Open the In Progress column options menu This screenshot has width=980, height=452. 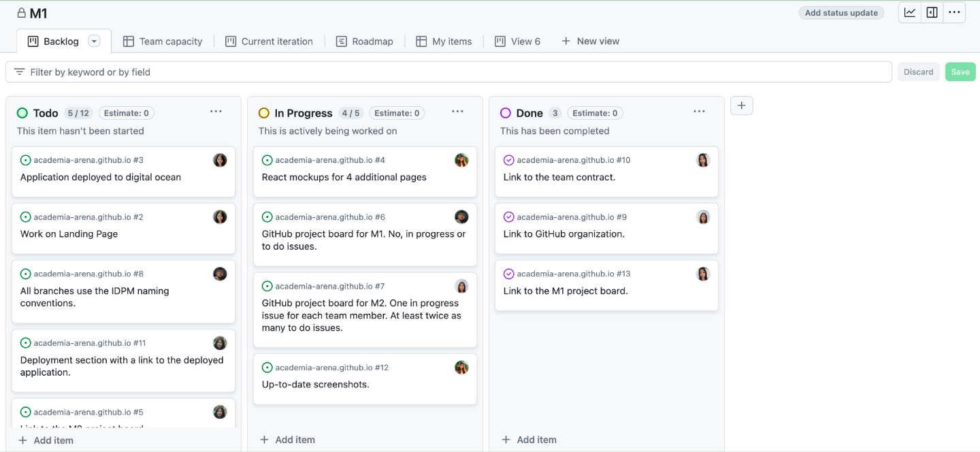pos(457,112)
